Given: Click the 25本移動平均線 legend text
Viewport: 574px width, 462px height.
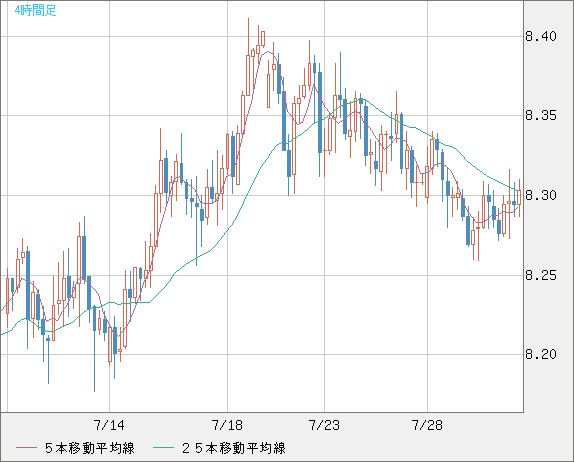Looking at the screenshot, I should 234,448.
